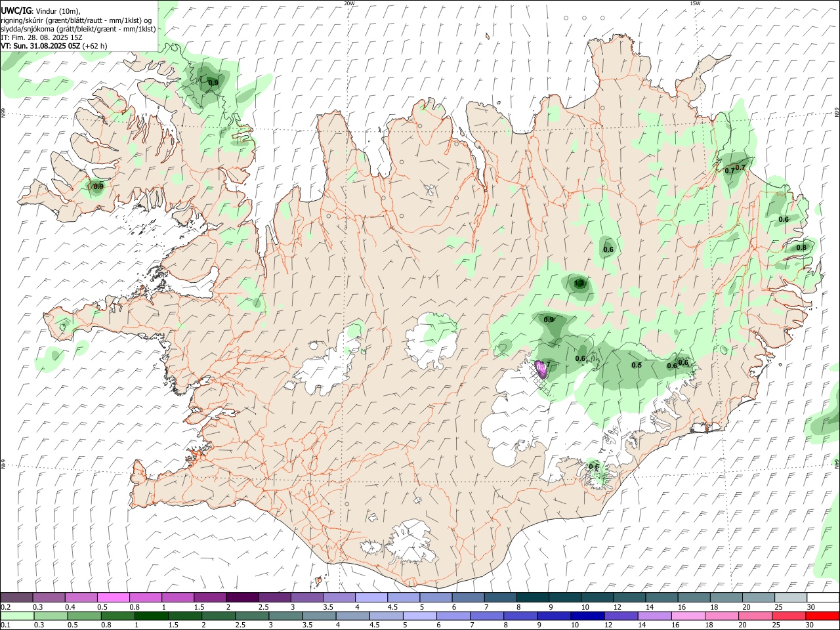Click the 0.9 label just below the 1.2 maximum
This screenshot has width=840, height=630.
coord(549,320)
